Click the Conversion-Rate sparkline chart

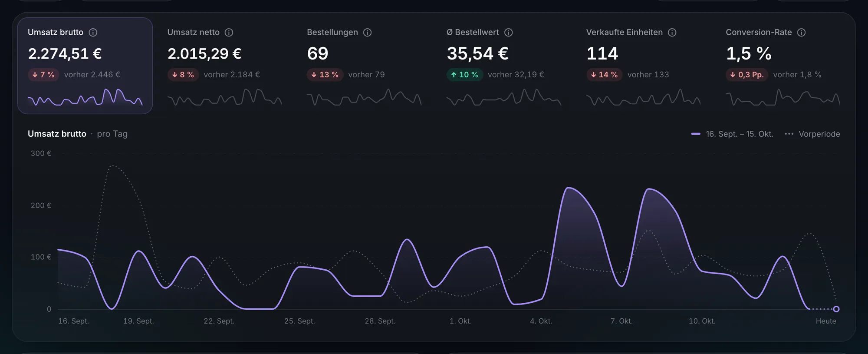783,97
